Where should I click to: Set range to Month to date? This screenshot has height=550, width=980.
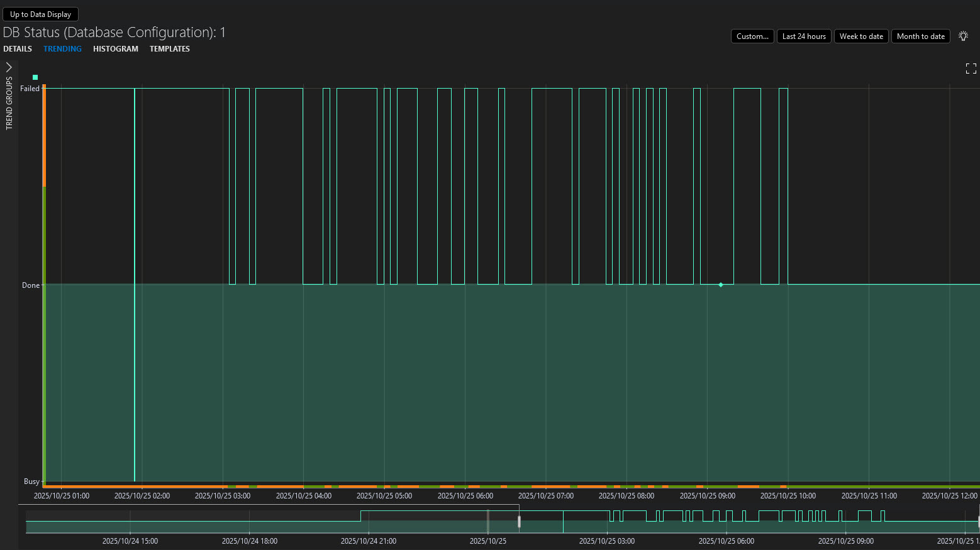tap(920, 36)
